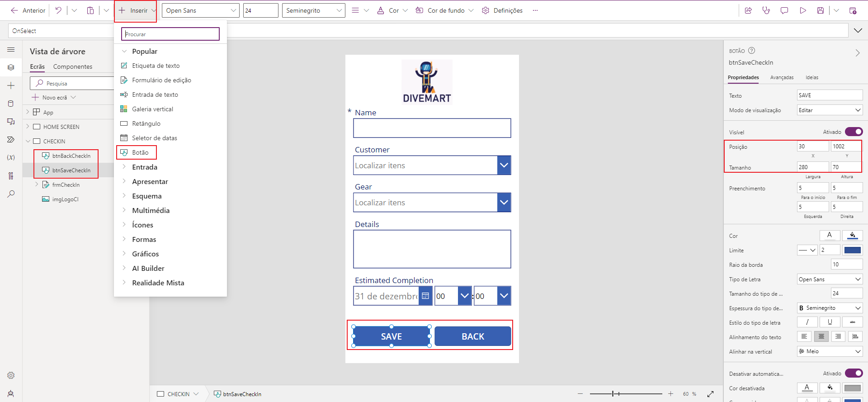Open the Customer combo box dropdown

click(x=504, y=166)
